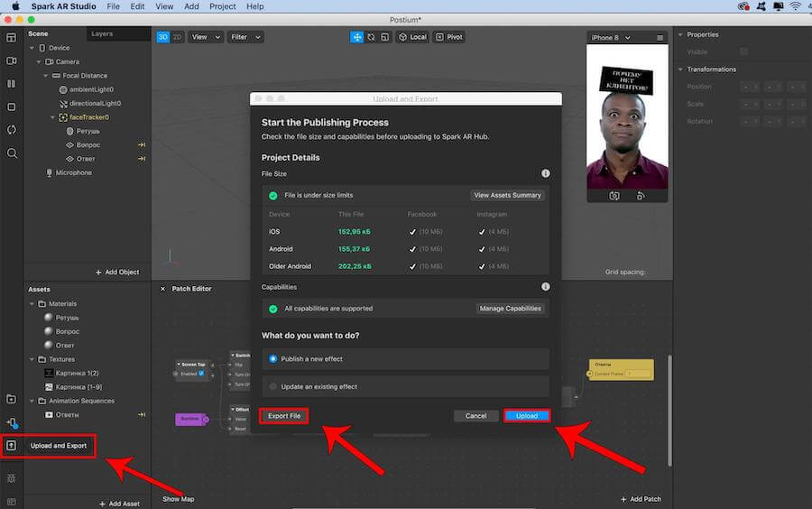Viewport: 812px width, 509px height.
Task: Select Publish a new effect option
Action: [273, 358]
